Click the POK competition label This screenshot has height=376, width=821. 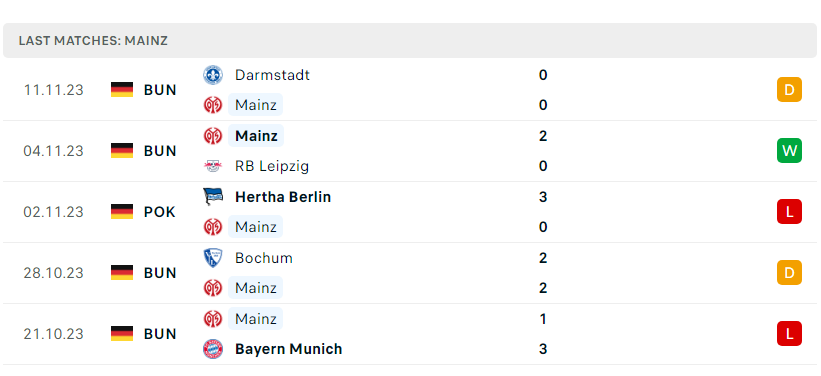point(160,212)
